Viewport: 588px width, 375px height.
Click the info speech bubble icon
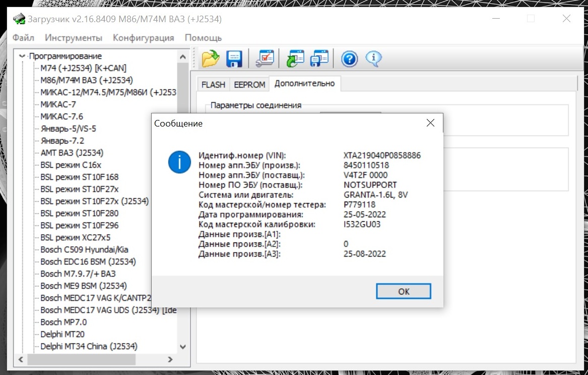[373, 59]
